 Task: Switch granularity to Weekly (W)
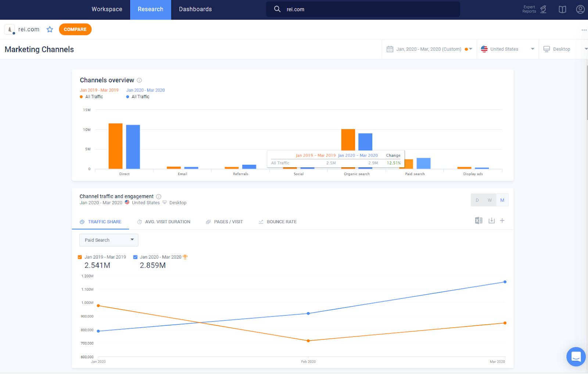point(490,200)
